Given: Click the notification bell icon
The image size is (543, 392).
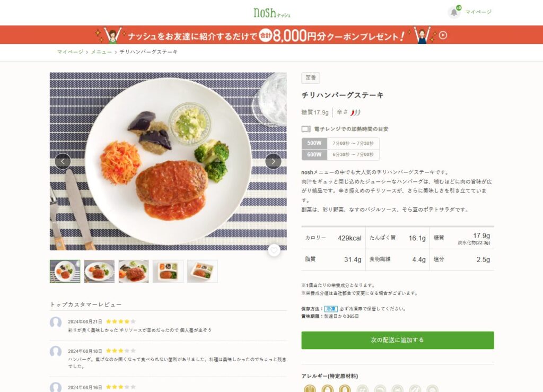Looking at the screenshot, I should pos(453,12).
